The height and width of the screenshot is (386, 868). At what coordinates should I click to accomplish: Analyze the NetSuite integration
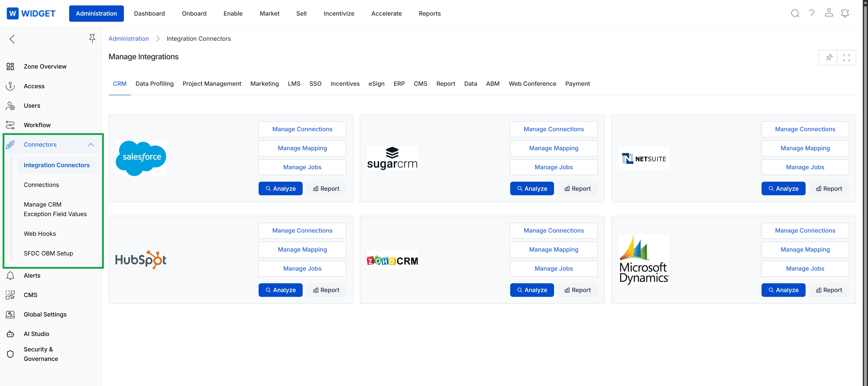click(x=783, y=189)
